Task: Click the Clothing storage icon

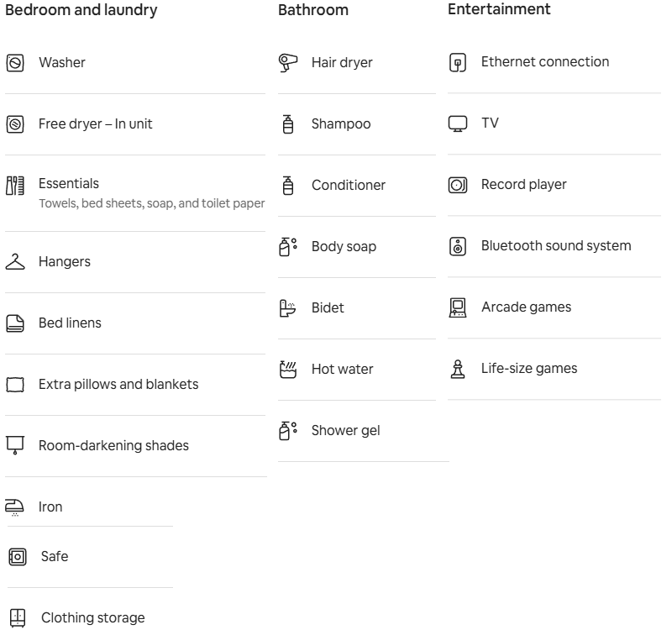Action: [18, 618]
